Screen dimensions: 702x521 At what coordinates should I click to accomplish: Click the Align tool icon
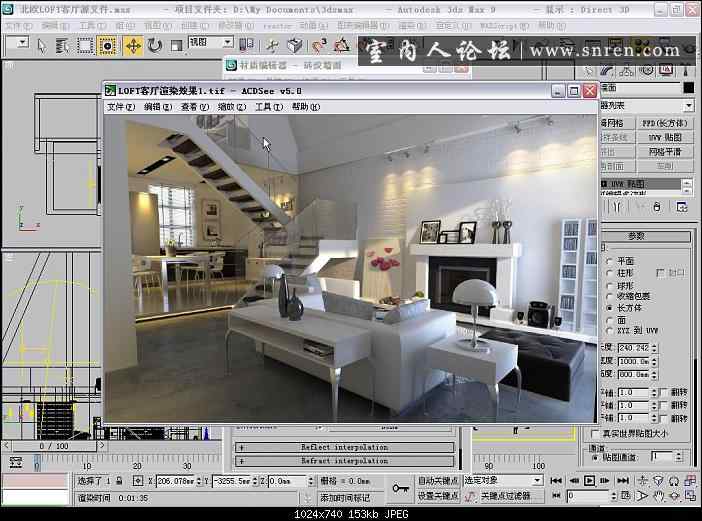pyautogui.click(x=272, y=45)
